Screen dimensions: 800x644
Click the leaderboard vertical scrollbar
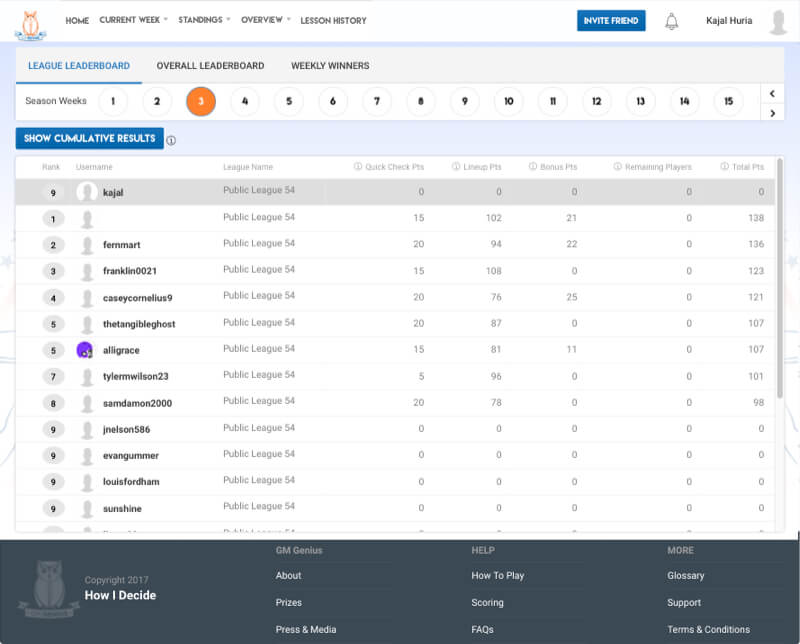coord(780,278)
